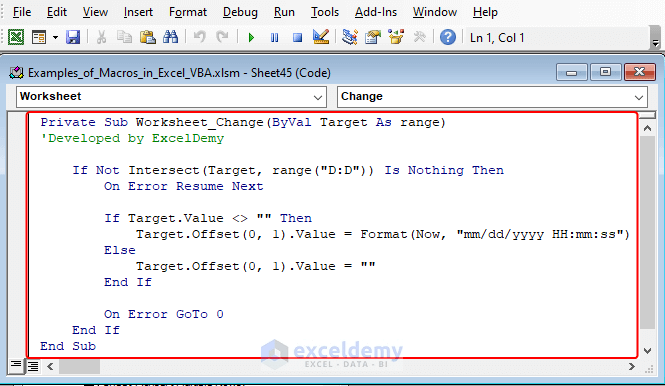The width and height of the screenshot is (665, 386).
Task: Click the 'Developed by ExcelDemy comment line
Action: (x=132, y=138)
